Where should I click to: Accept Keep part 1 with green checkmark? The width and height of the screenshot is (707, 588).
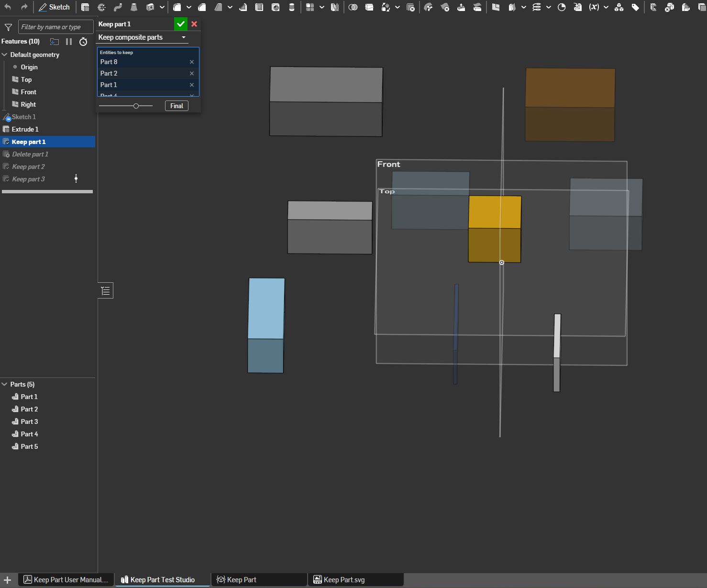[181, 24]
